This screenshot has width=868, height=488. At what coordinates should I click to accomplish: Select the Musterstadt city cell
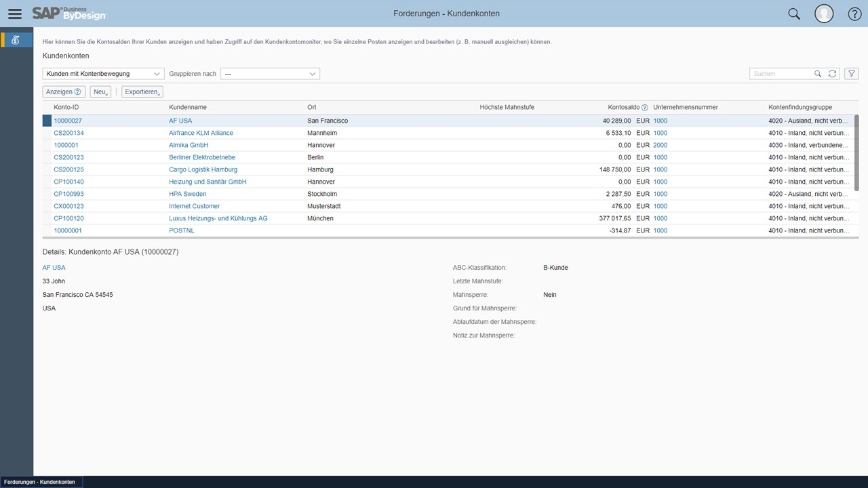(324, 206)
